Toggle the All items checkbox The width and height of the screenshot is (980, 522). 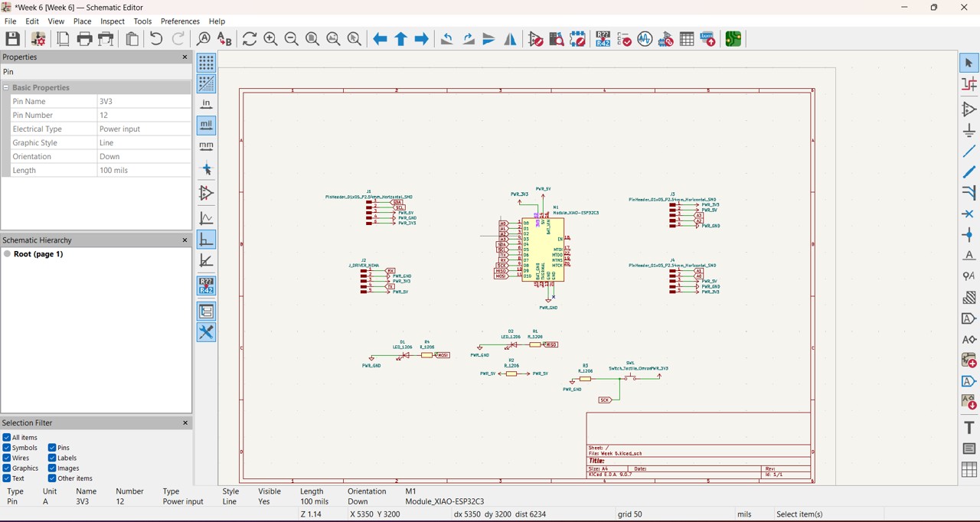point(7,438)
